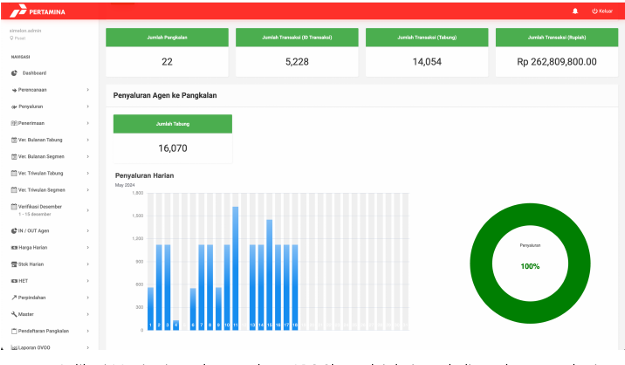Image resolution: width=625 pixels, height=365 pixels.
Task: Click the Jumlah Transaksi (Tabung) header
Action: [427, 37]
